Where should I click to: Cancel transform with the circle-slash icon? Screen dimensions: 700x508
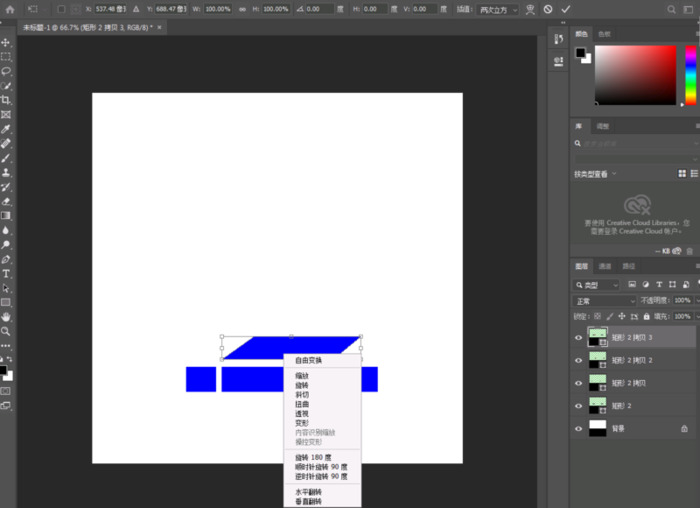548,9
